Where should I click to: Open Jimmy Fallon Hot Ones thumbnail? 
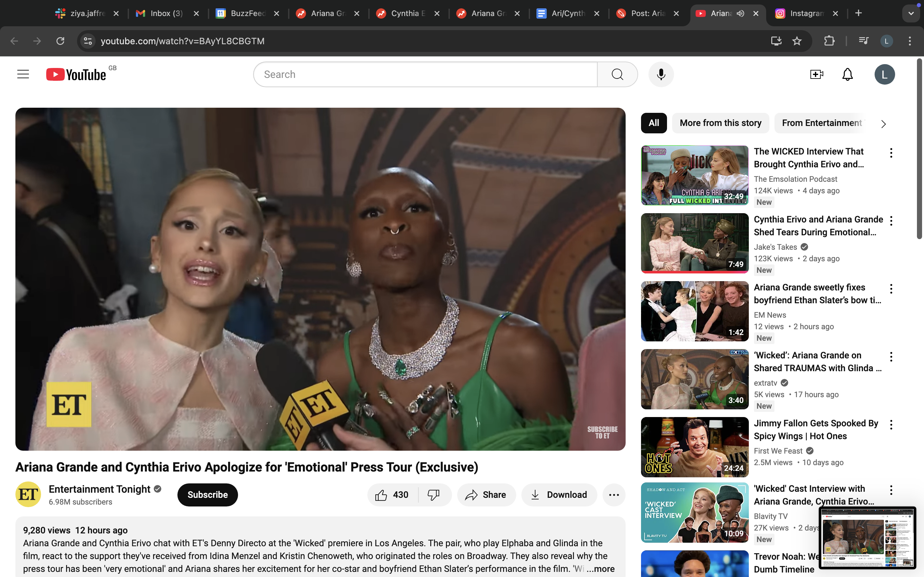click(694, 447)
